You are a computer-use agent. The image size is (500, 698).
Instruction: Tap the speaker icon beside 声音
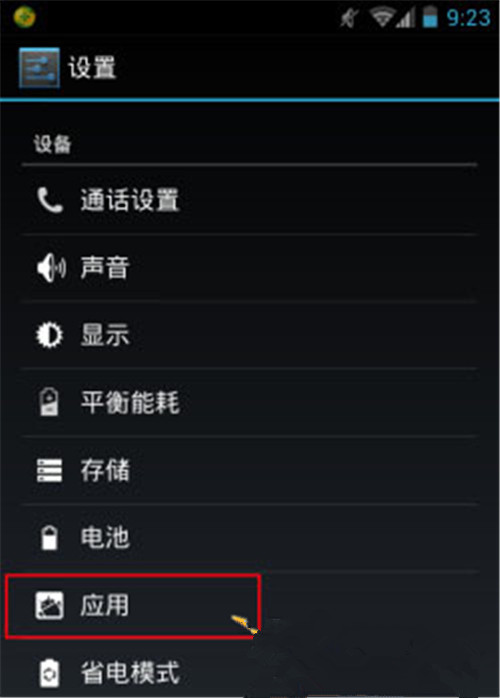coord(51,268)
